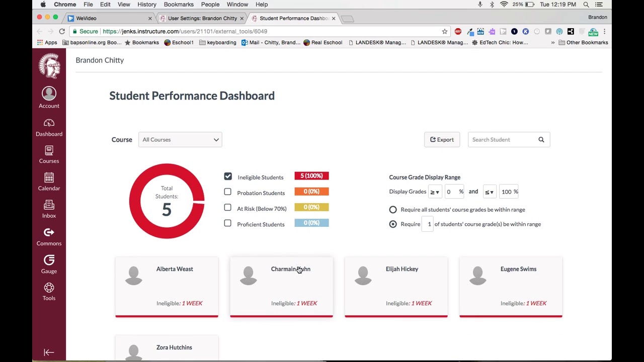
Task: Bookmark this page with the star
Action: coord(445,31)
